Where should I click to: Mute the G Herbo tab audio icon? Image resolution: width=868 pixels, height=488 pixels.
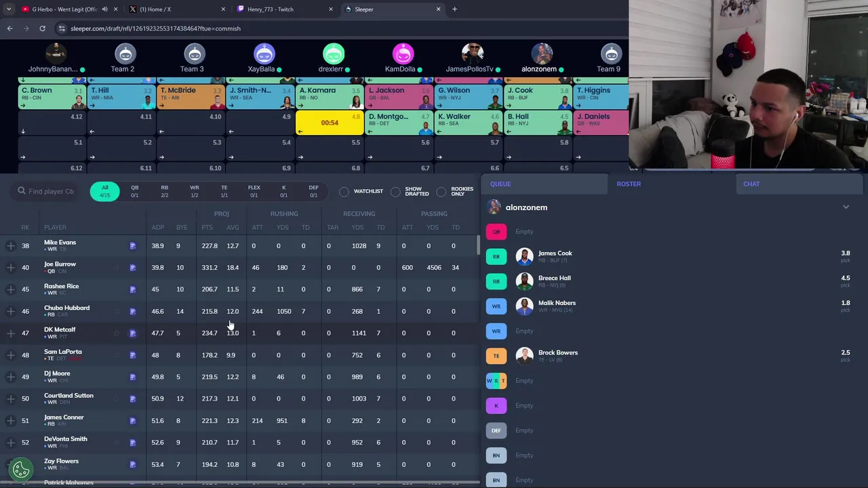104,9
